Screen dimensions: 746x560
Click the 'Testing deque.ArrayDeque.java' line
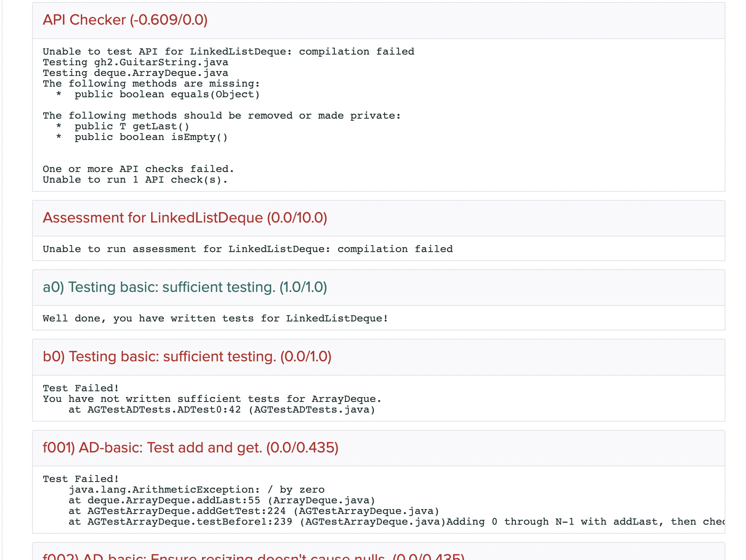click(x=136, y=73)
